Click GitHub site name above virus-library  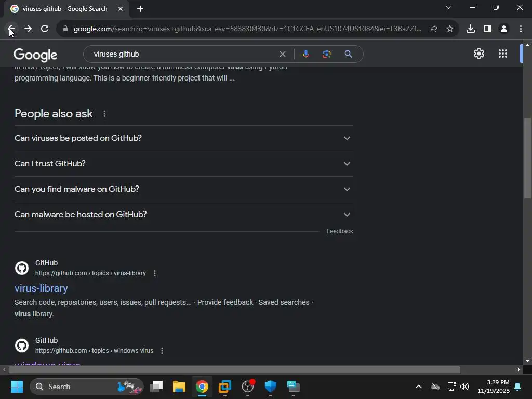point(46,263)
